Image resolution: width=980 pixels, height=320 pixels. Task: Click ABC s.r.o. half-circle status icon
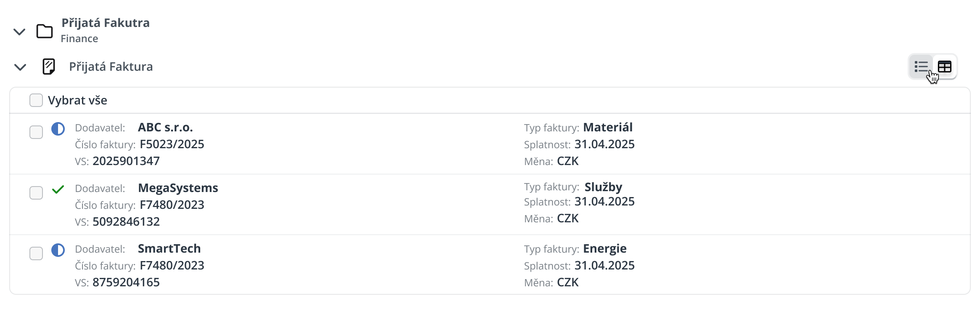[x=58, y=129]
